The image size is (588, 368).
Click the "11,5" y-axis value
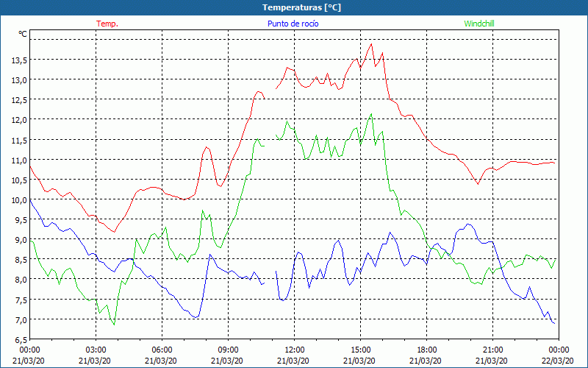[x=19, y=140]
